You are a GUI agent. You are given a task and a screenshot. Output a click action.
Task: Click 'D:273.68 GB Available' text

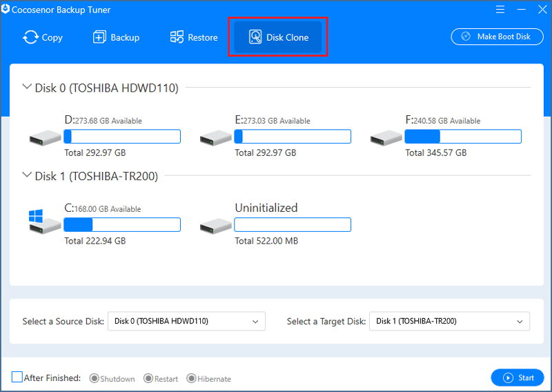tap(103, 120)
